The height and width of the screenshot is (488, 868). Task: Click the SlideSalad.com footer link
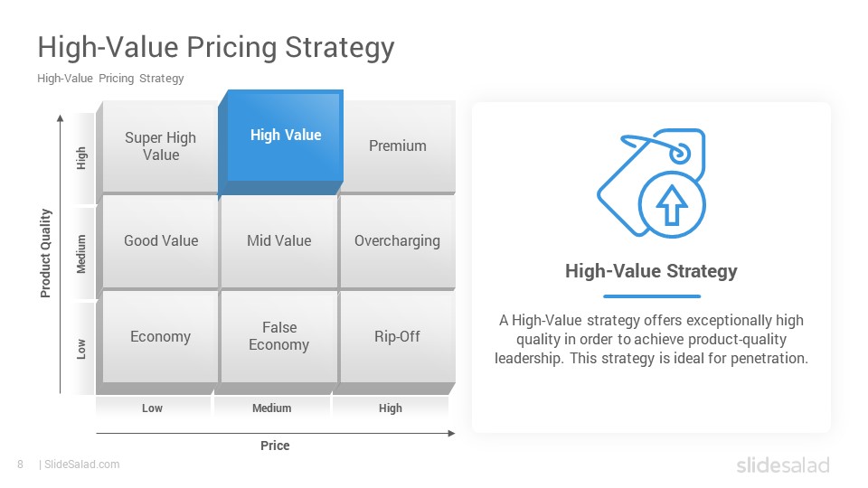[82, 465]
